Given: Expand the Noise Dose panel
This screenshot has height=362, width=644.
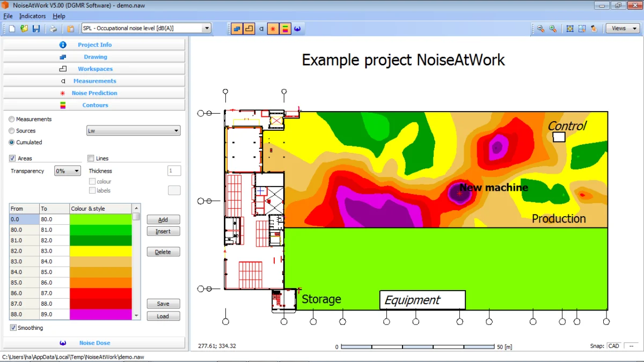Looking at the screenshot, I should click(94, 343).
